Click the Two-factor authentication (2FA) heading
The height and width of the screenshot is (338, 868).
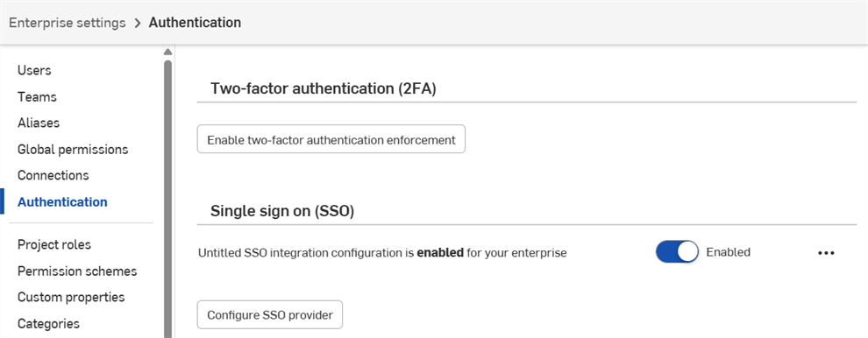tap(324, 88)
